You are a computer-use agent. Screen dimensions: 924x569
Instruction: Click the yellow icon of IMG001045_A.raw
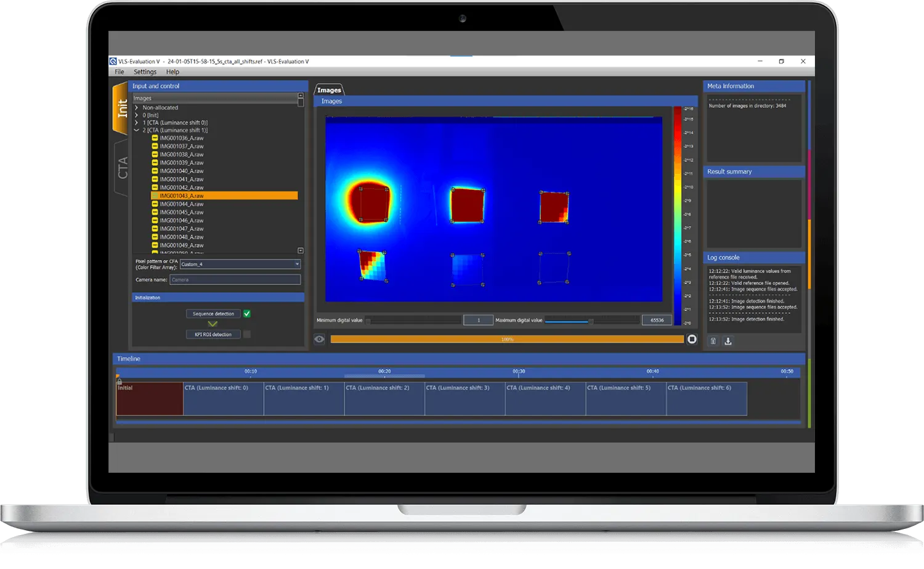(x=155, y=212)
